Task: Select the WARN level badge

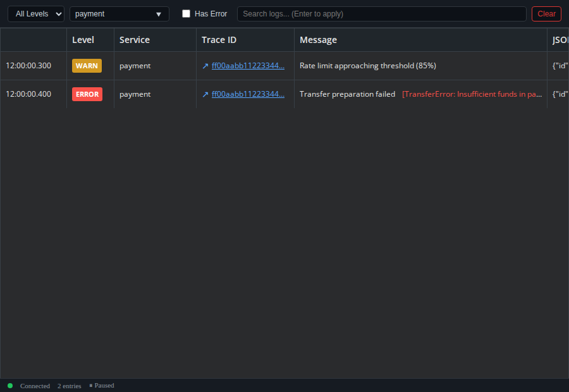Action: point(87,66)
